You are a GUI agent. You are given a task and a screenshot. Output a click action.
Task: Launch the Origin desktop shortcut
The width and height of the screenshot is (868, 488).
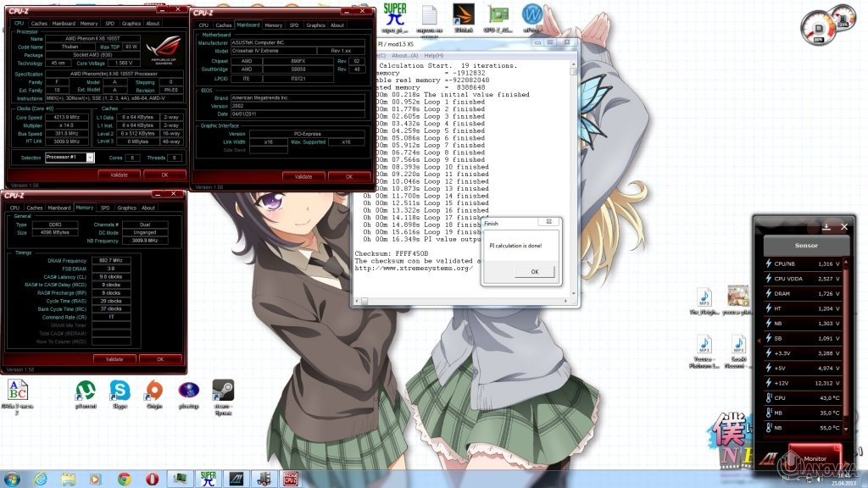click(x=153, y=391)
